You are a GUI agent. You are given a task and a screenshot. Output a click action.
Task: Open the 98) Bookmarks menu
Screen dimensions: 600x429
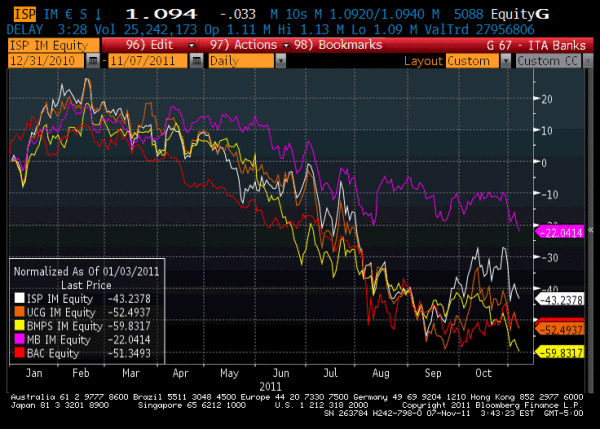pyautogui.click(x=338, y=45)
